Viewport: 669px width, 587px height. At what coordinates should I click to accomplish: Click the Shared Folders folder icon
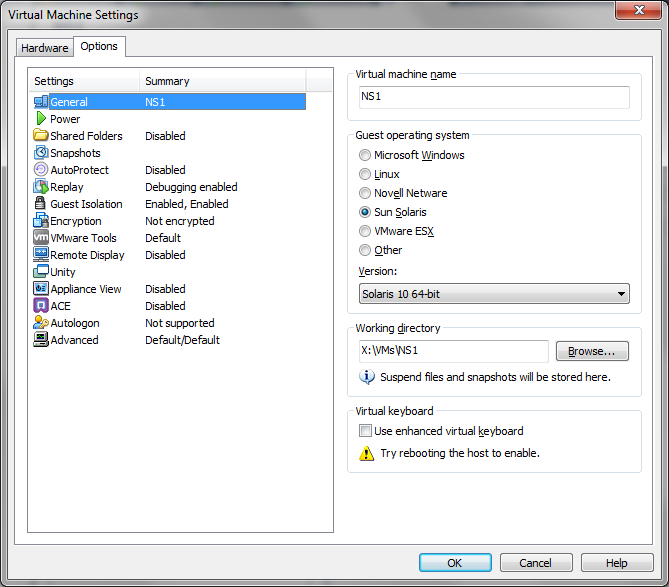click(41, 135)
